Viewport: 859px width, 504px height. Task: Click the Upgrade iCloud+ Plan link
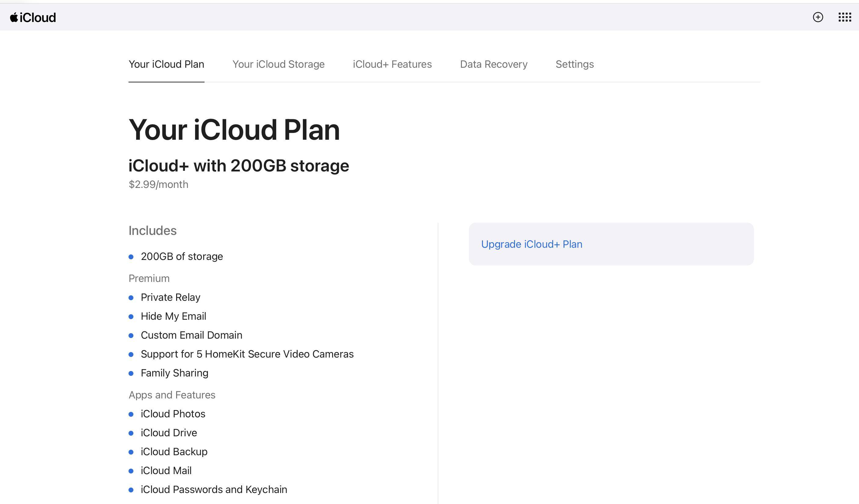point(531,244)
